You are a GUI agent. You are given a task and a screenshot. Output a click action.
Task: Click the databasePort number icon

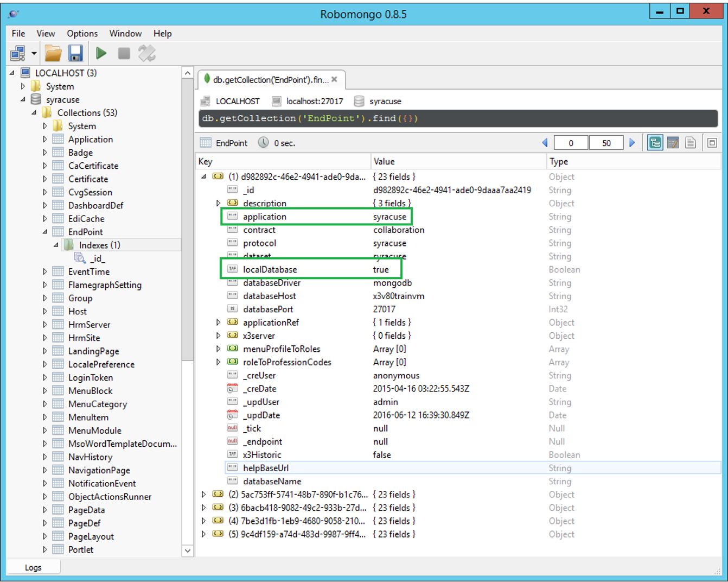[x=233, y=309]
